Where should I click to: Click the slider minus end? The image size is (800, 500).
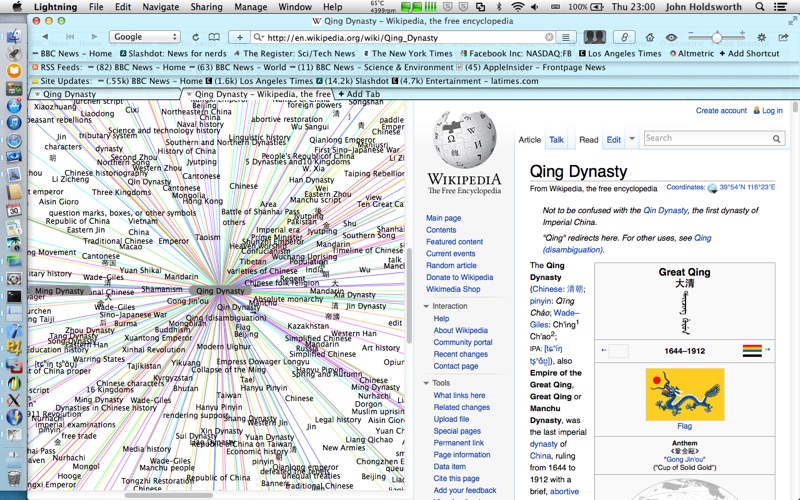[x=691, y=34]
